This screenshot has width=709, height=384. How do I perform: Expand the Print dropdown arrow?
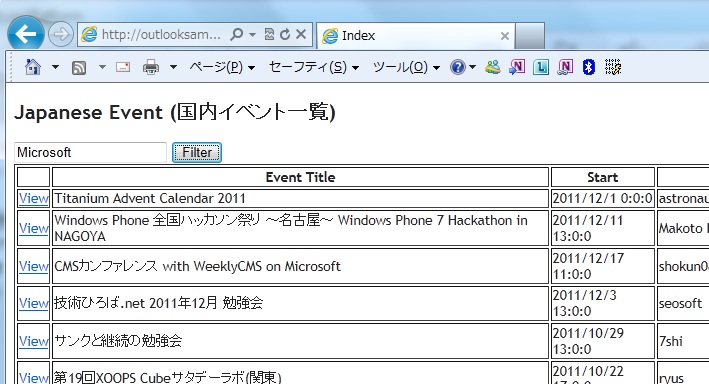(x=173, y=67)
